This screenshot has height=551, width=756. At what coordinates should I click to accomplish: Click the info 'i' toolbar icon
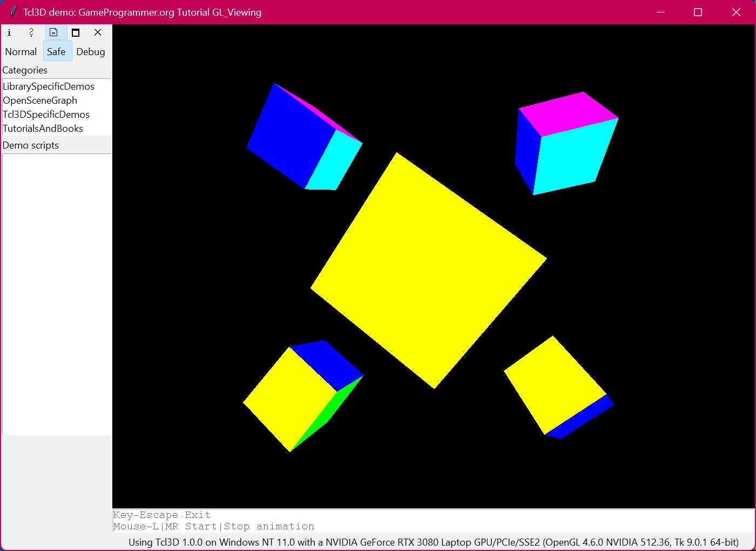pyautogui.click(x=9, y=32)
